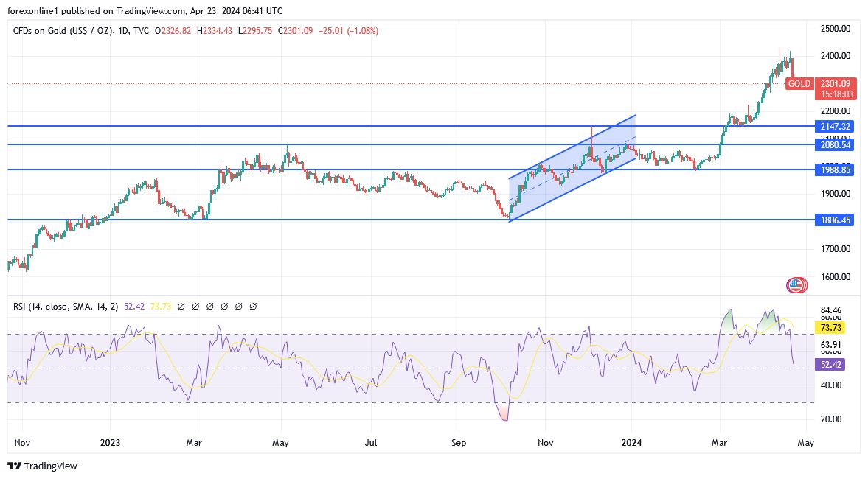
Task: Toggle the last ∅ value in RSI row
Action: point(254,306)
